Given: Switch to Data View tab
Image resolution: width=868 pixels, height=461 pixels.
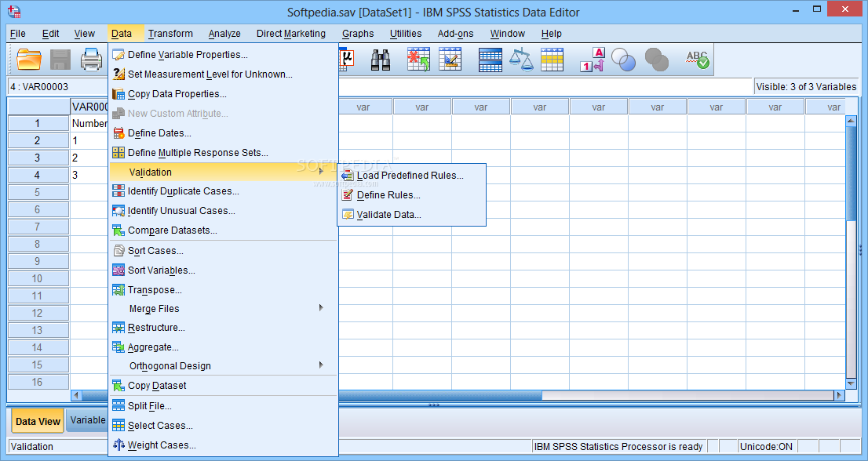Looking at the screenshot, I should tap(38, 421).
